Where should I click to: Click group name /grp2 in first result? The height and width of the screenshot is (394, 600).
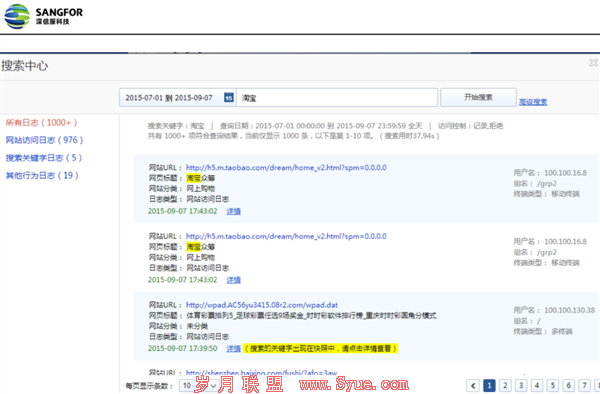point(547,184)
